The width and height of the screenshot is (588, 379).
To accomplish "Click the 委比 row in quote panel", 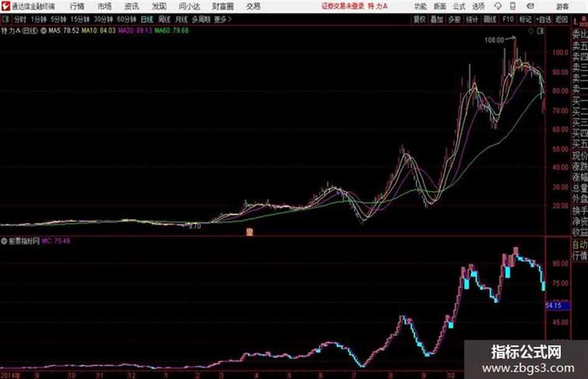I will 580,35.
